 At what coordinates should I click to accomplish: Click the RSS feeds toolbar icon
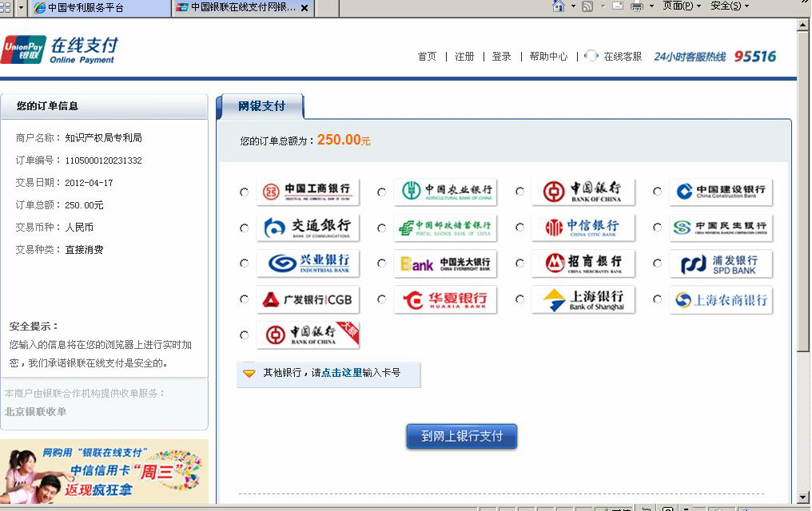(587, 6)
